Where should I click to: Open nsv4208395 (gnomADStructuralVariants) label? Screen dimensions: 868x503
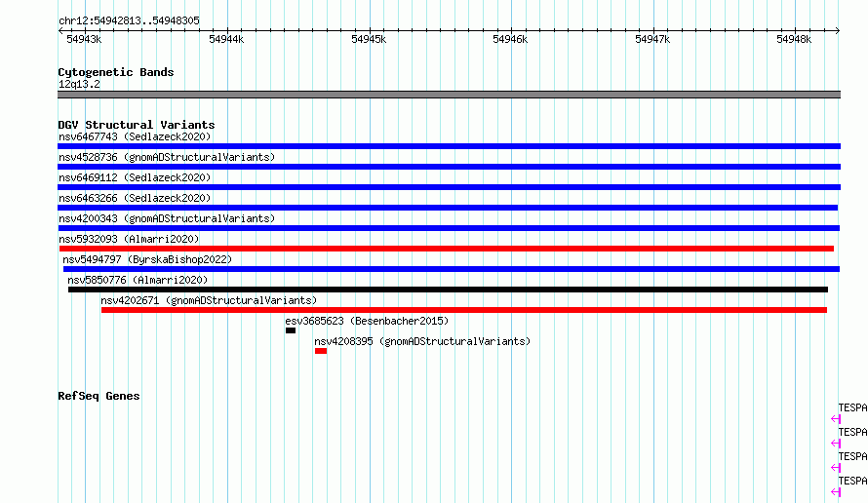422,341
